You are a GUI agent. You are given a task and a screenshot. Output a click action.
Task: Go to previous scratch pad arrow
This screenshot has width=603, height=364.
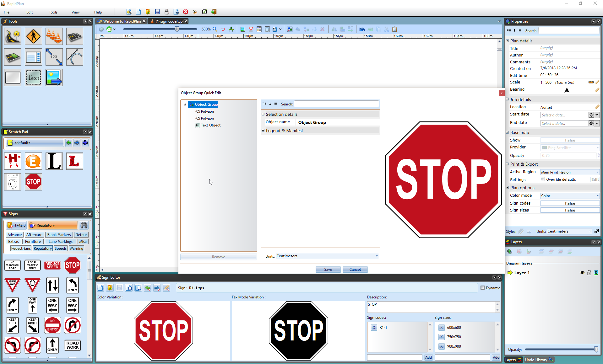[x=69, y=143]
